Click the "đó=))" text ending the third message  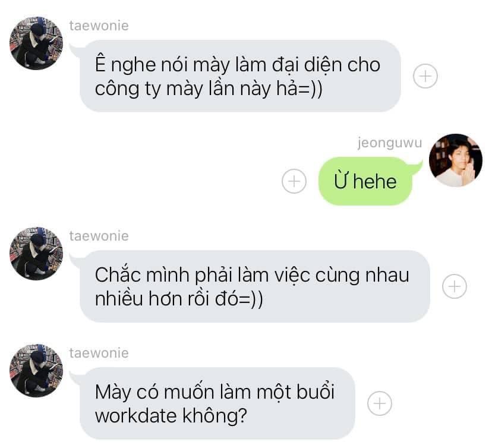click(239, 299)
